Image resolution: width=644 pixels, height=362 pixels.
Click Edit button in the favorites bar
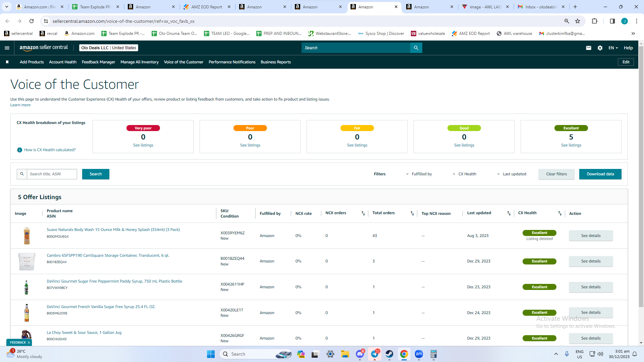(x=626, y=62)
